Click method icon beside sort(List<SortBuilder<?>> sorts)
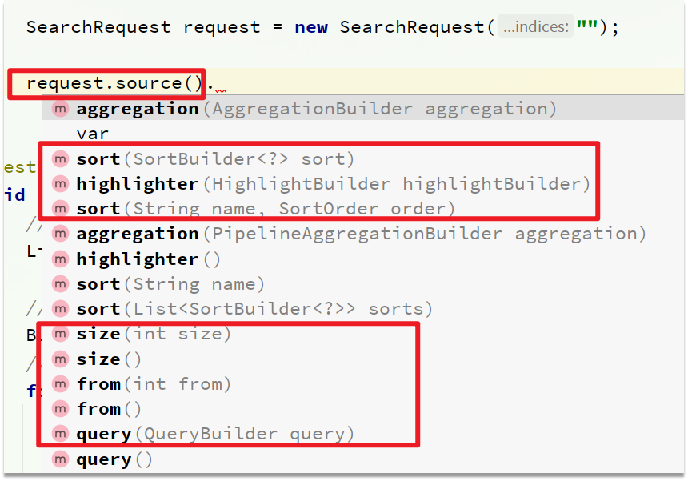Image resolution: width=690 pixels, height=482 pixels. point(60,309)
